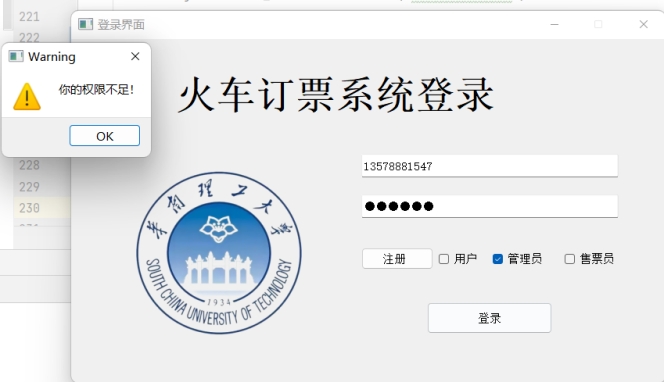Screen dimensions: 664x383
Task: Click the password input field
Action: [490, 206]
